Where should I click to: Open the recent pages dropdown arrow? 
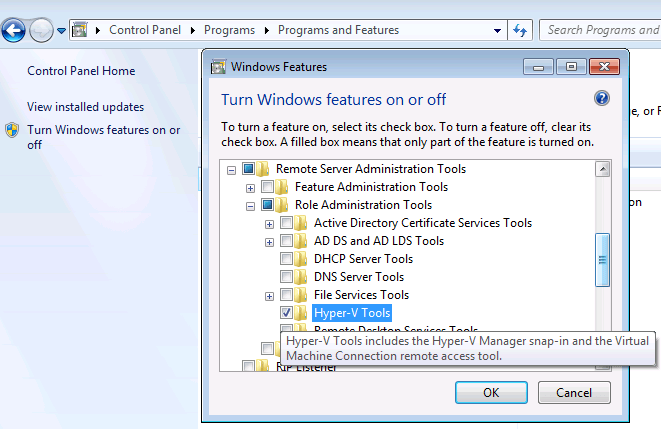click(x=62, y=31)
